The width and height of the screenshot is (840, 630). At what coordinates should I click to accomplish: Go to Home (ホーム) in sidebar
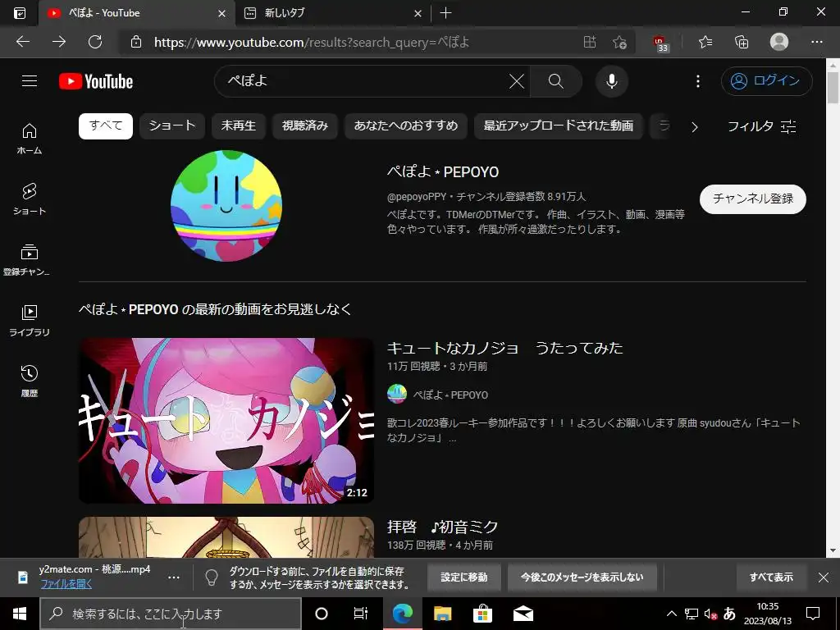[30, 139]
